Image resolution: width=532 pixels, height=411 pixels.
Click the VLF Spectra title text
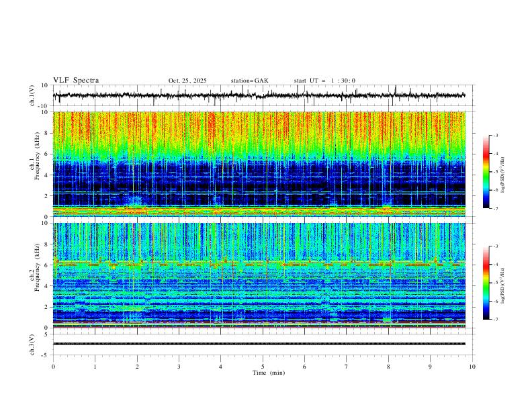point(76,81)
